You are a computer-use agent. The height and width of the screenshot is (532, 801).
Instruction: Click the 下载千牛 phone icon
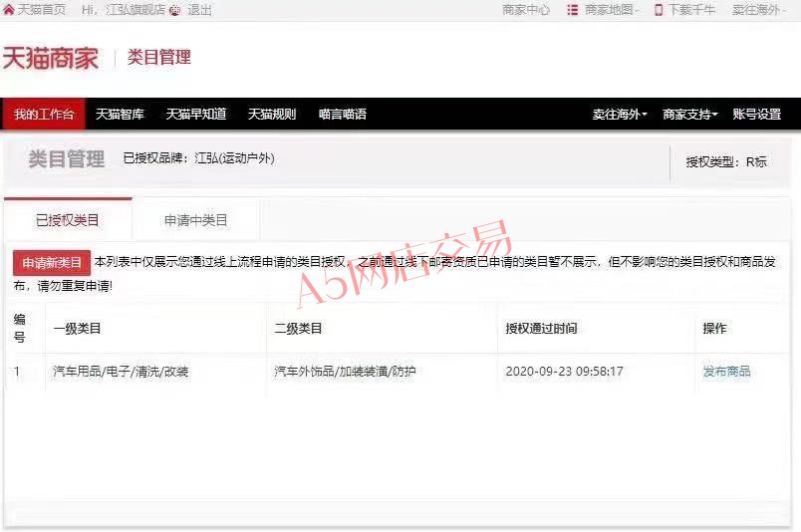coord(659,10)
